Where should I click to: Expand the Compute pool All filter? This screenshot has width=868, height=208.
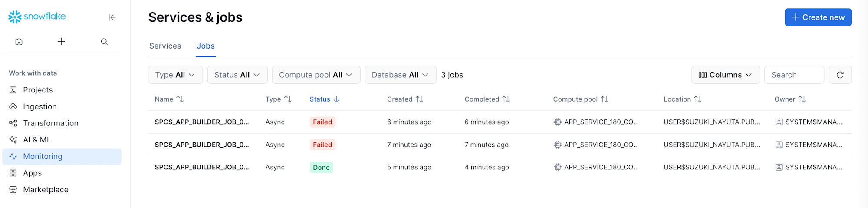click(316, 75)
